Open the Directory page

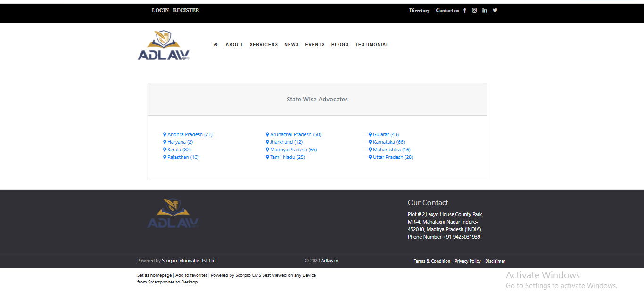[419, 10]
